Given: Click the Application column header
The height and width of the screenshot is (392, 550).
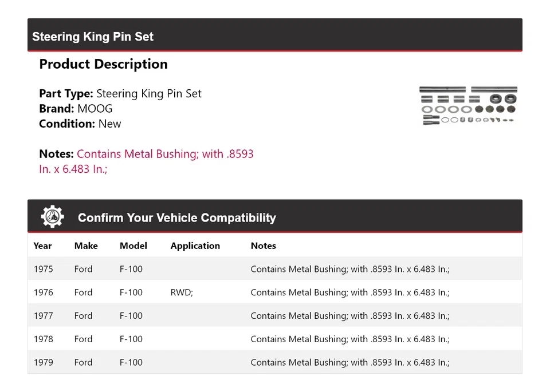Looking at the screenshot, I should coord(195,246).
